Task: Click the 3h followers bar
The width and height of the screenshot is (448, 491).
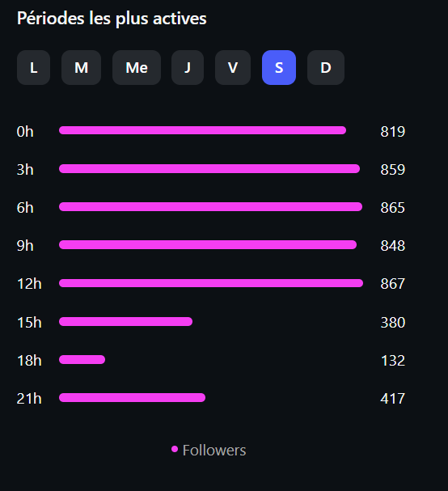Action: pyautogui.click(x=209, y=169)
